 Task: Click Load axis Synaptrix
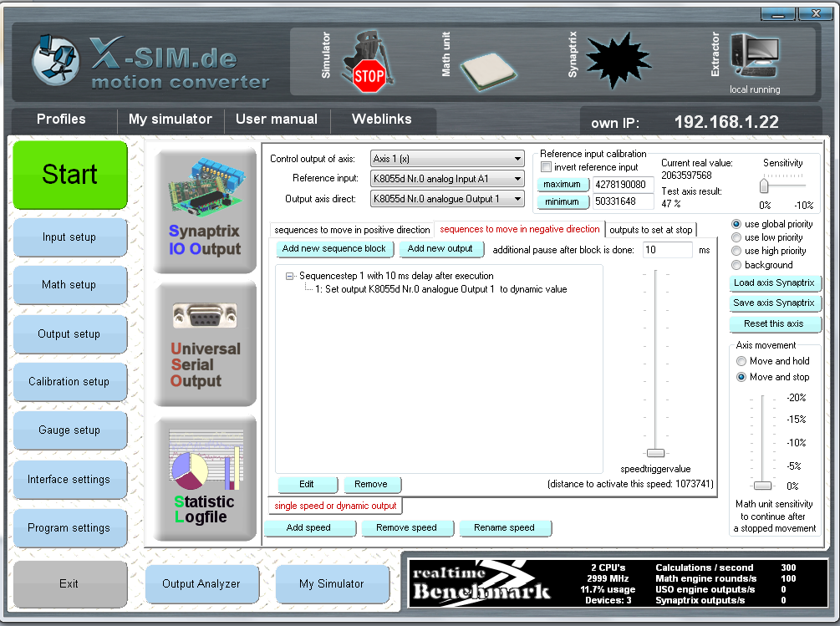[x=774, y=282]
